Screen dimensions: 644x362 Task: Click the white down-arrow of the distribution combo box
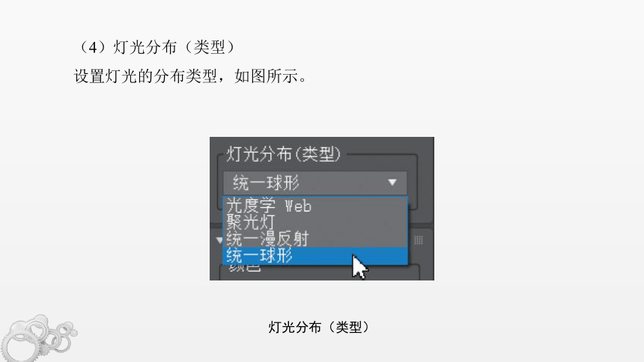coord(392,182)
